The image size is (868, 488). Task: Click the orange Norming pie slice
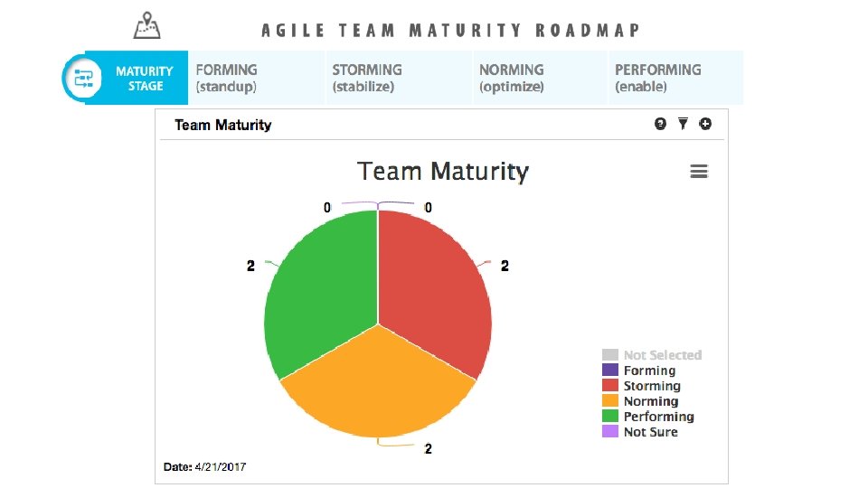pyautogui.click(x=378, y=384)
